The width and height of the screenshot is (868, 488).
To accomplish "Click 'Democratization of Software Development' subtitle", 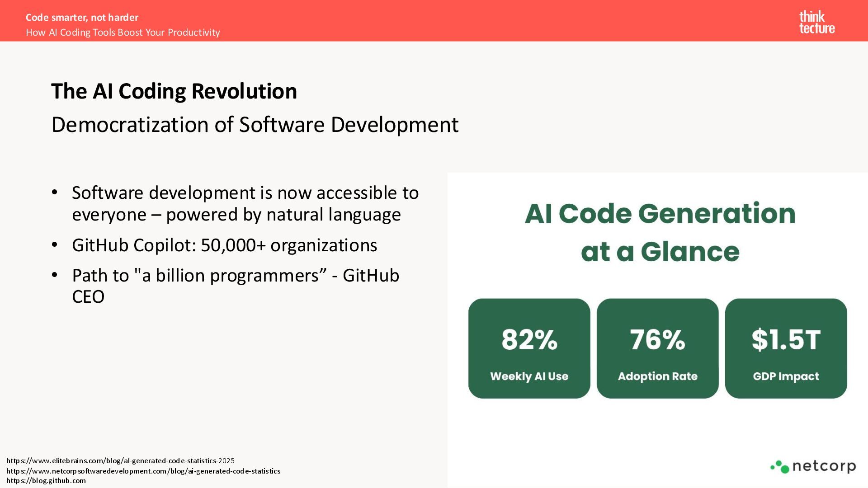I will pyautogui.click(x=255, y=125).
